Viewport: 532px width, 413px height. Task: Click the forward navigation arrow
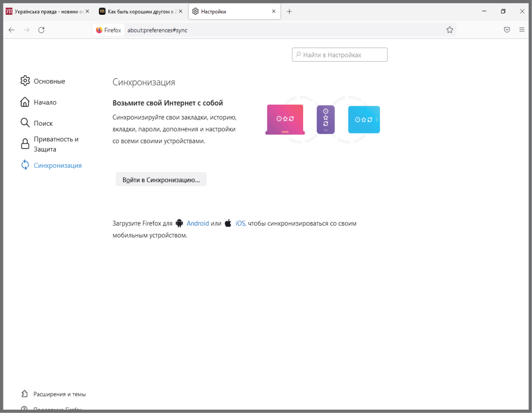pos(26,30)
